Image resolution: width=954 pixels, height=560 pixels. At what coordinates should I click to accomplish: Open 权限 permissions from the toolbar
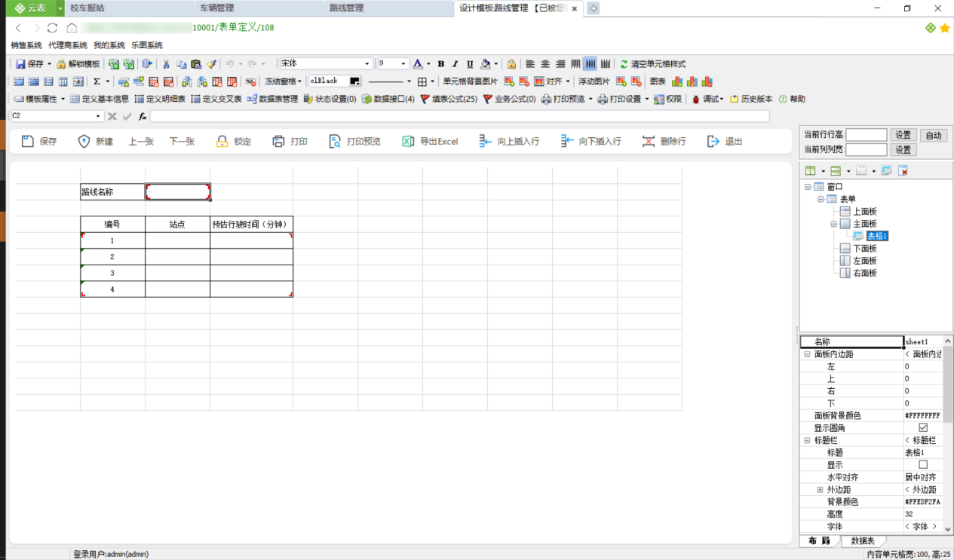click(667, 99)
